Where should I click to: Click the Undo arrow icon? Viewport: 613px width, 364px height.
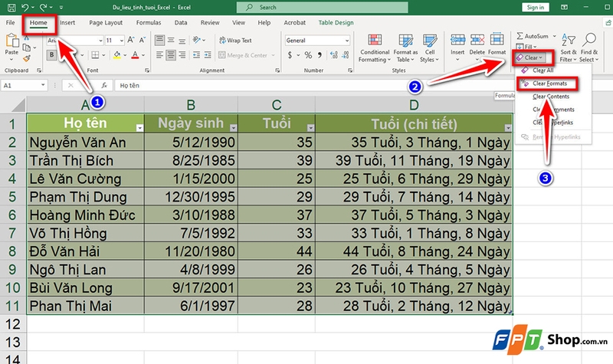click(x=25, y=7)
